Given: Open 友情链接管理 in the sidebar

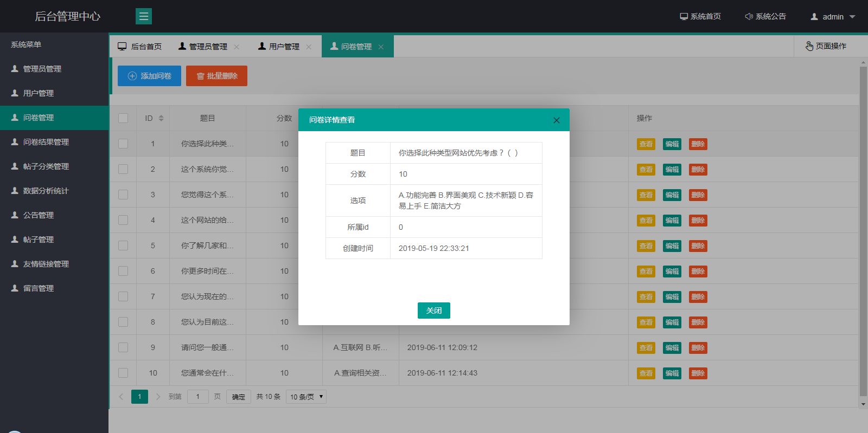Looking at the screenshot, I should tap(54, 264).
